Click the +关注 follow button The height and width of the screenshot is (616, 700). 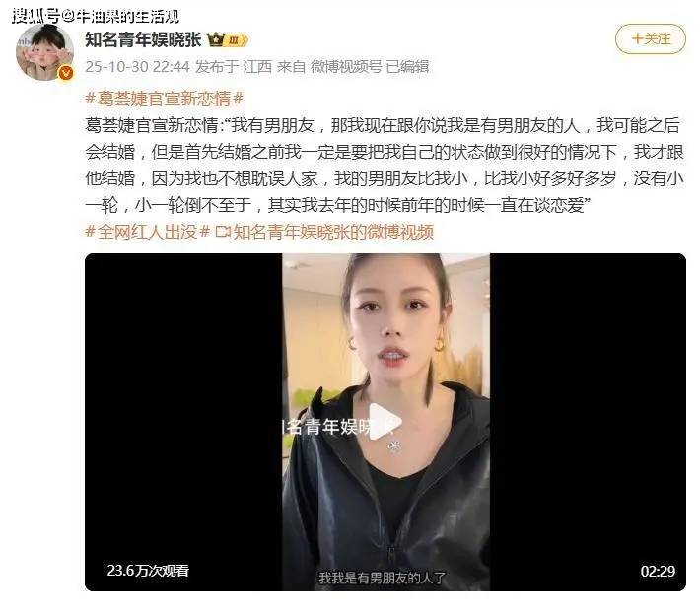pos(651,38)
